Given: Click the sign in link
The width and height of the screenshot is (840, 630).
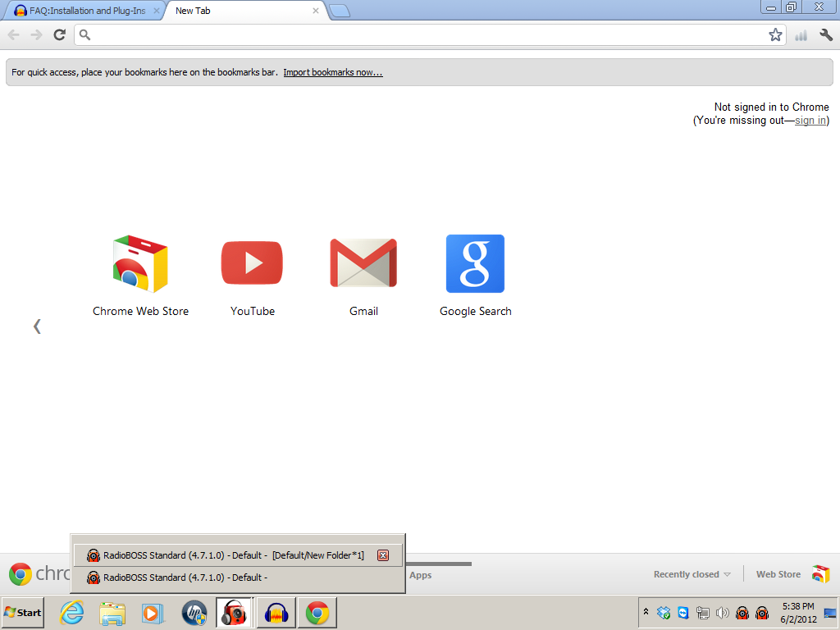Looking at the screenshot, I should click(x=810, y=121).
